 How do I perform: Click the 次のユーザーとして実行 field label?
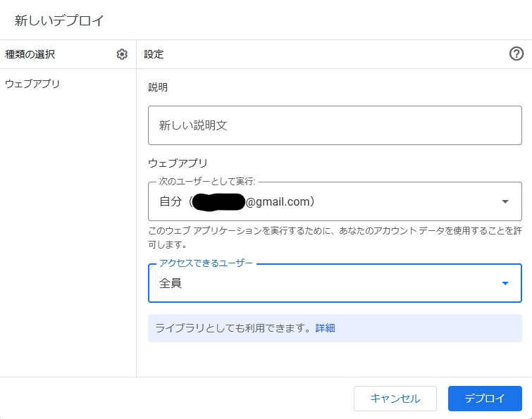[x=207, y=182]
